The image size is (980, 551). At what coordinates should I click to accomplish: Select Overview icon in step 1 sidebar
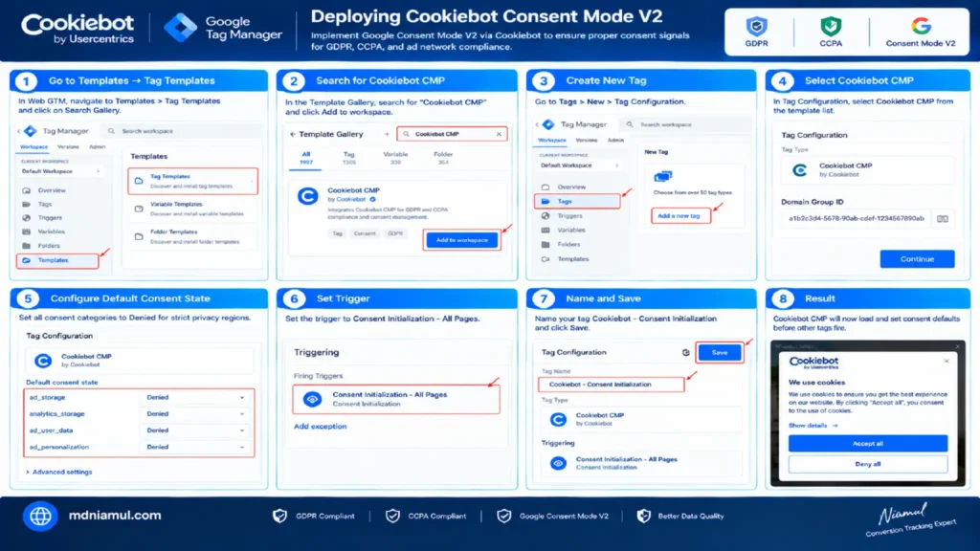[x=26, y=190]
